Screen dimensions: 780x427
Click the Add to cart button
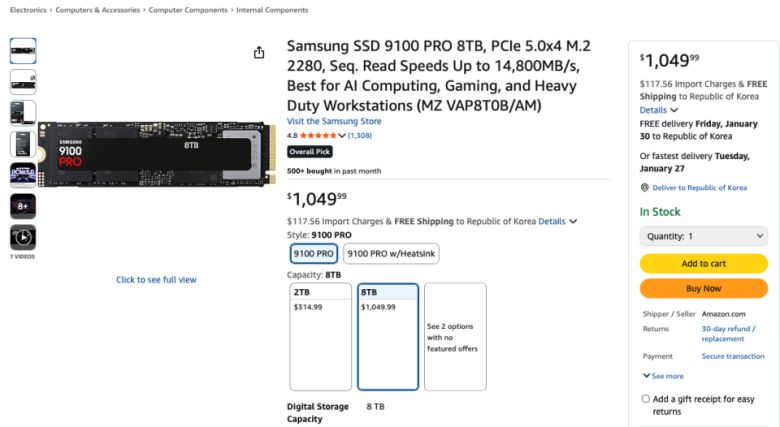point(703,263)
